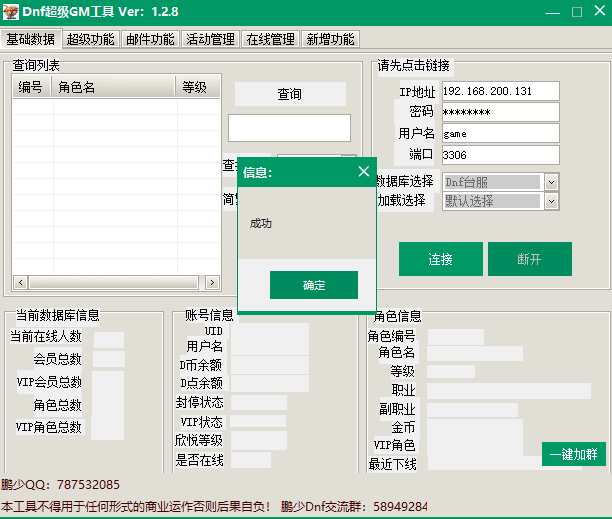The height and width of the screenshot is (519, 612).
Task: Switch to the 超级功能 tab
Action: [90, 40]
